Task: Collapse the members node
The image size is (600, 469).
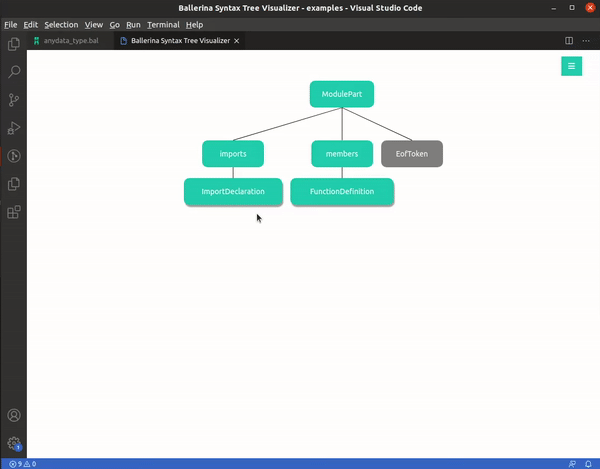Action: (342, 154)
